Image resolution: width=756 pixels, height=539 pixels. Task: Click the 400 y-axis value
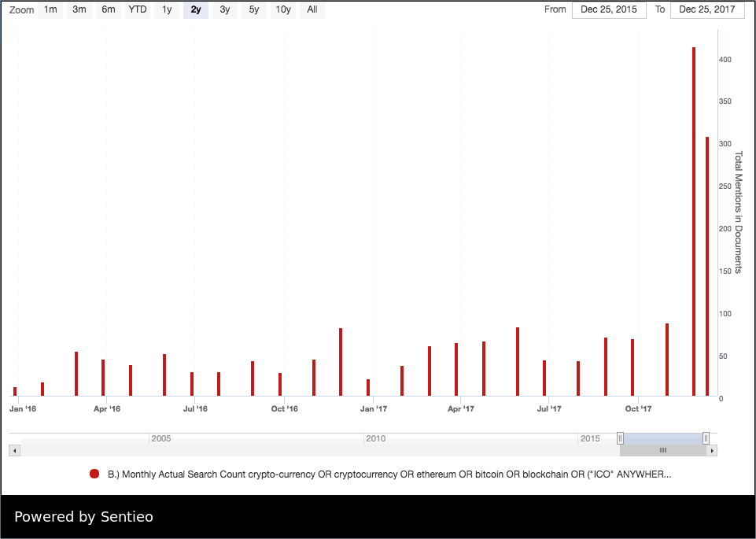tap(725, 59)
